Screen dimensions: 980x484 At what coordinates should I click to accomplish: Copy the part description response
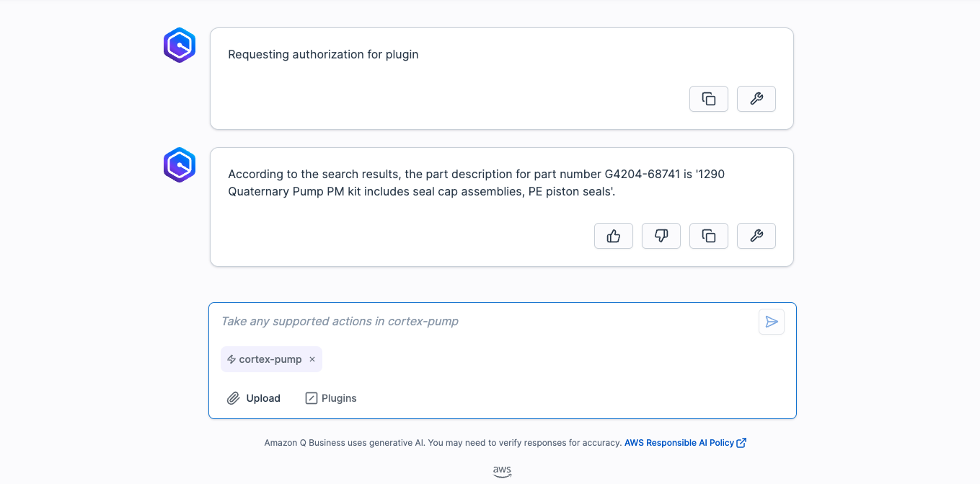click(x=708, y=236)
